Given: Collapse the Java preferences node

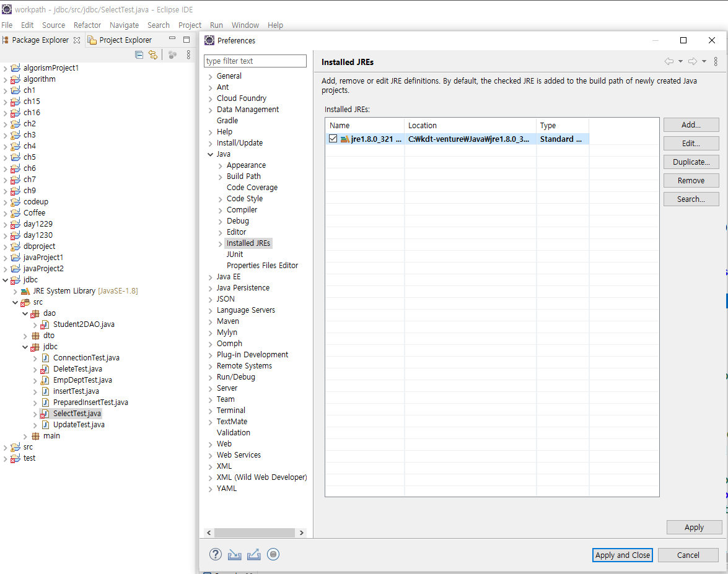Looking at the screenshot, I should 210,154.
